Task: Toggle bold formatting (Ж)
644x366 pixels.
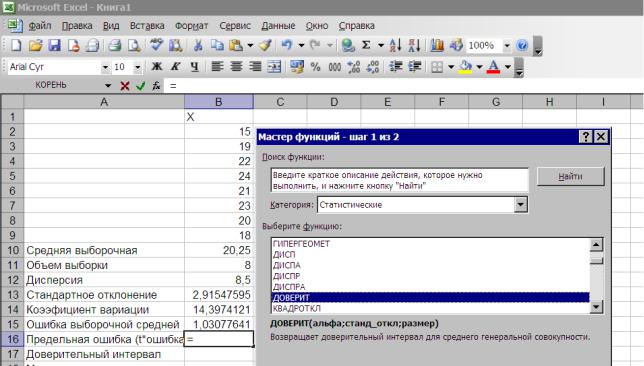Action: tap(156, 67)
